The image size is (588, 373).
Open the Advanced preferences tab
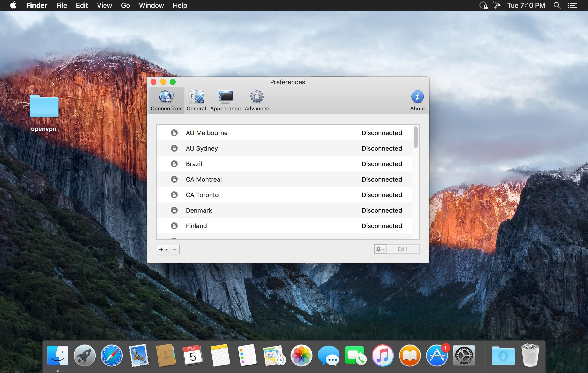[x=257, y=101]
